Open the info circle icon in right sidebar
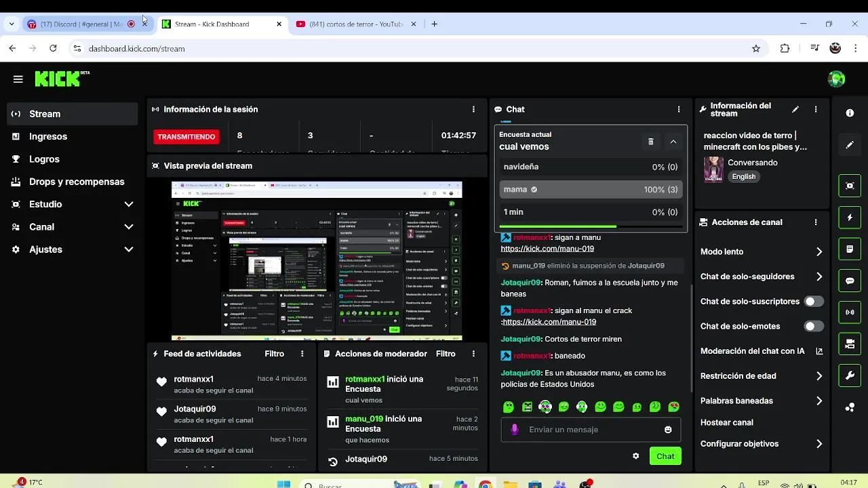This screenshot has height=488, width=868. [850, 113]
